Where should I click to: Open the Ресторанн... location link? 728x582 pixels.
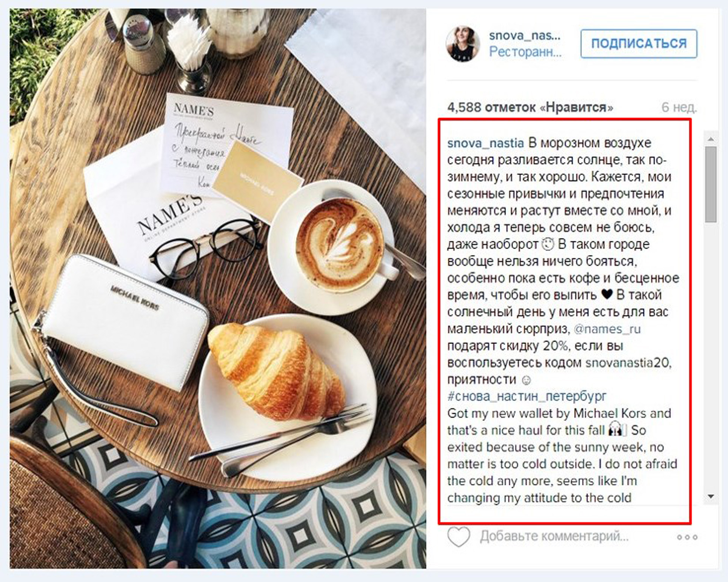coord(525,52)
